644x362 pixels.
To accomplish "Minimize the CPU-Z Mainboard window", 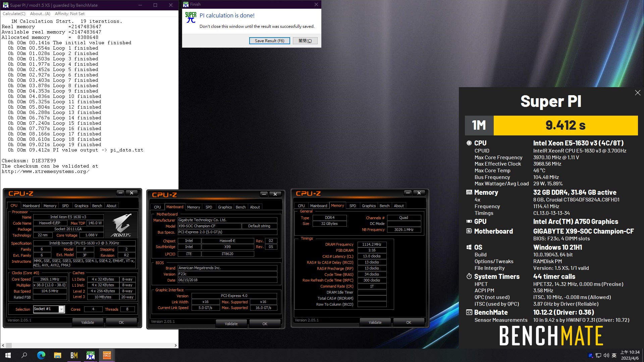I will 264,194.
